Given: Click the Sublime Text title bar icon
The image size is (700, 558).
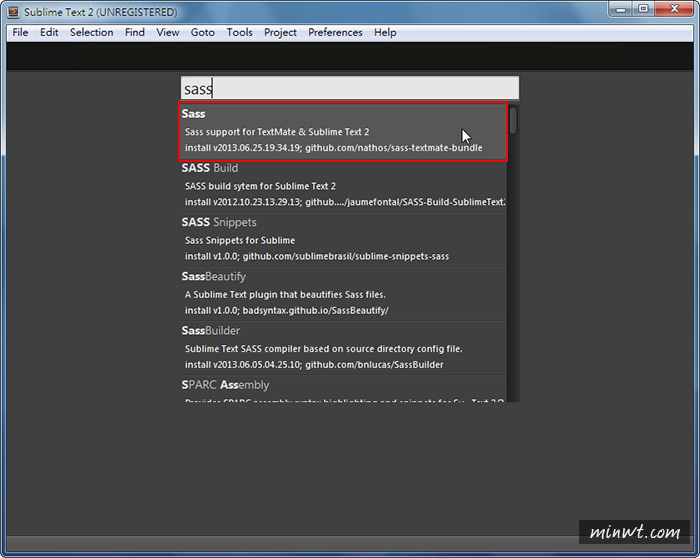Looking at the screenshot, I should coord(13,12).
